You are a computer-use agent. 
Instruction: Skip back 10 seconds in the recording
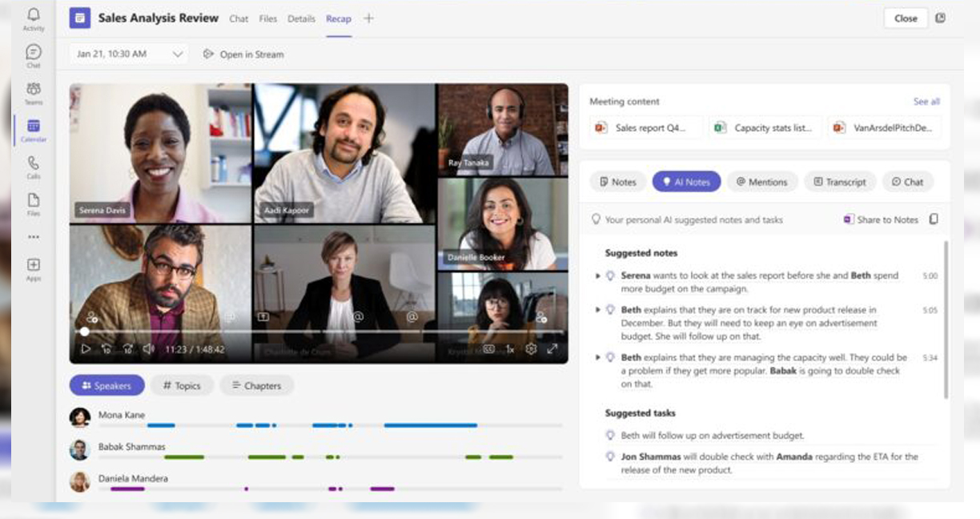(107, 349)
